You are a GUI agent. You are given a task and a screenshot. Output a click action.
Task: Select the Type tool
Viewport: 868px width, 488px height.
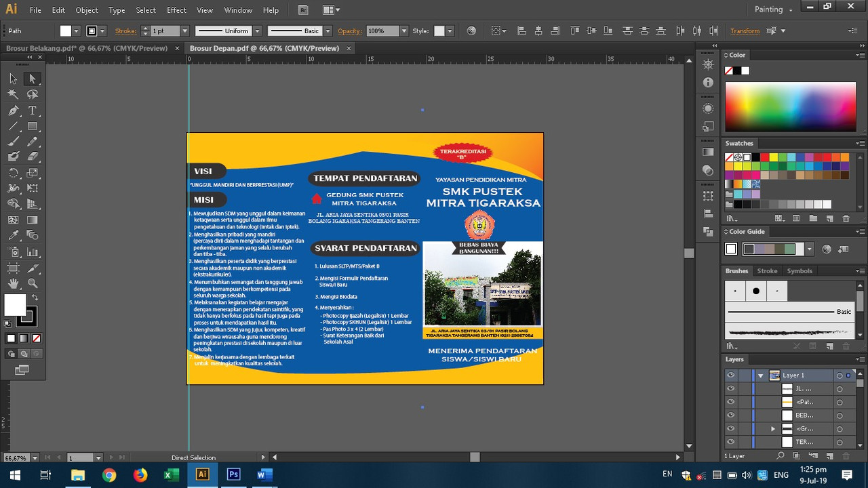(32, 110)
